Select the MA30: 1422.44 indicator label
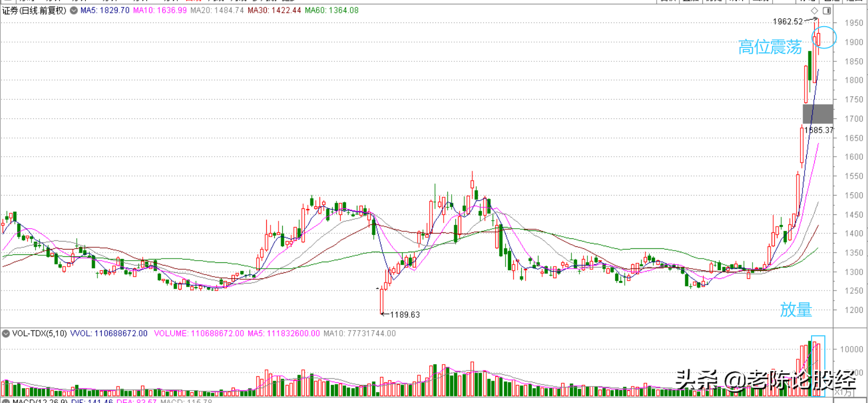 274,10
